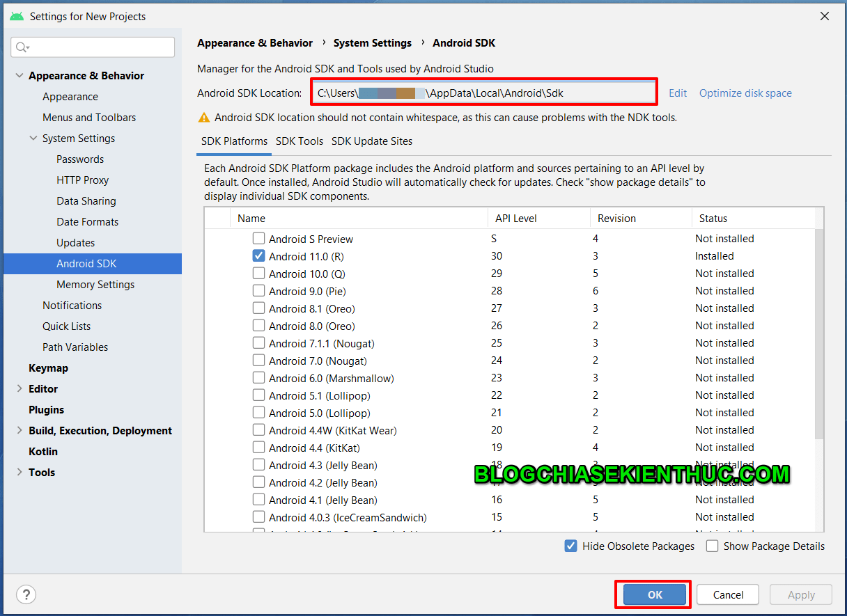Screen dimensions: 847x616
Task: Expand the Tools tree node
Action: [19, 473]
